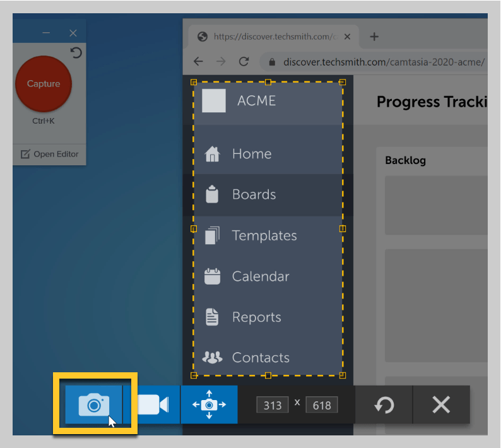501x448 pixels.
Task: Choose the panoramic scrolling capture button
Action: point(209,404)
